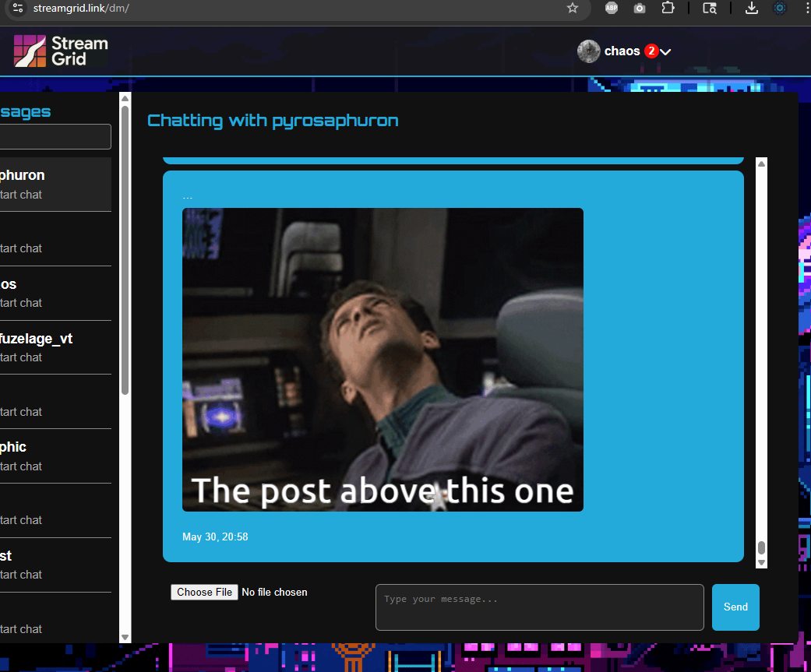Click the messages search box in sidebar
This screenshot has height=672, width=811.
(55, 136)
